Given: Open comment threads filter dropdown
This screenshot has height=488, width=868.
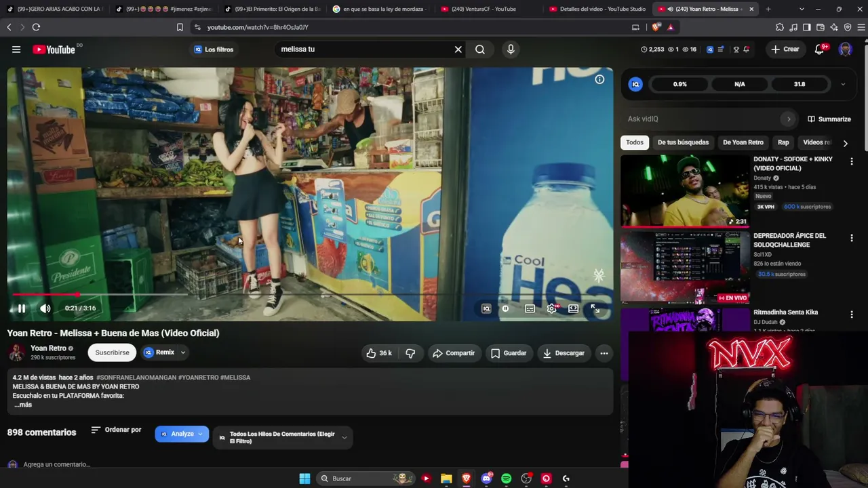Looking at the screenshot, I should pos(283,437).
